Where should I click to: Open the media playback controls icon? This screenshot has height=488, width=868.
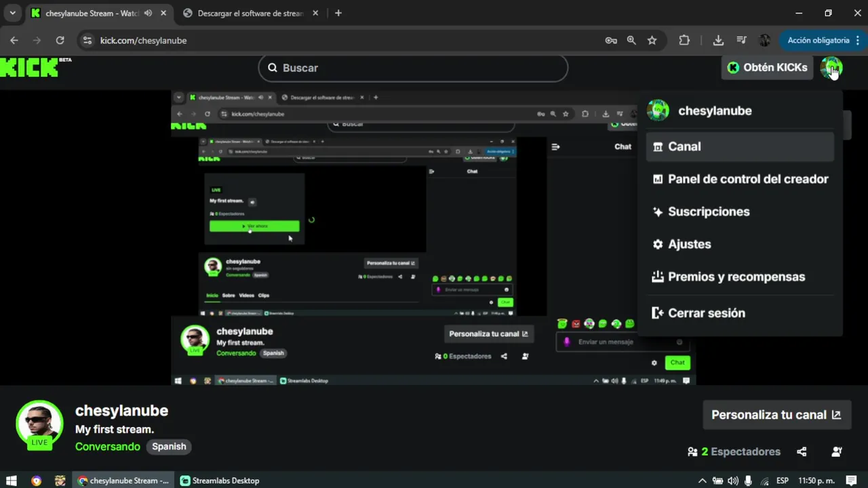coord(741,41)
